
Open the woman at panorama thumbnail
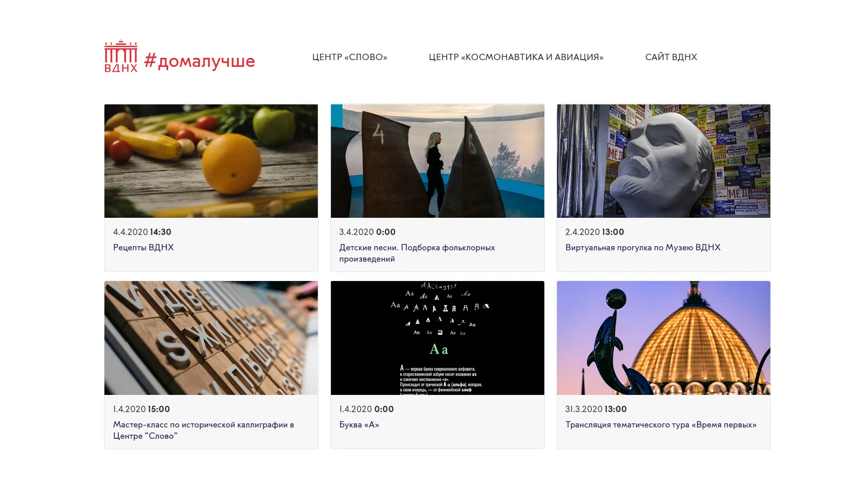click(437, 161)
